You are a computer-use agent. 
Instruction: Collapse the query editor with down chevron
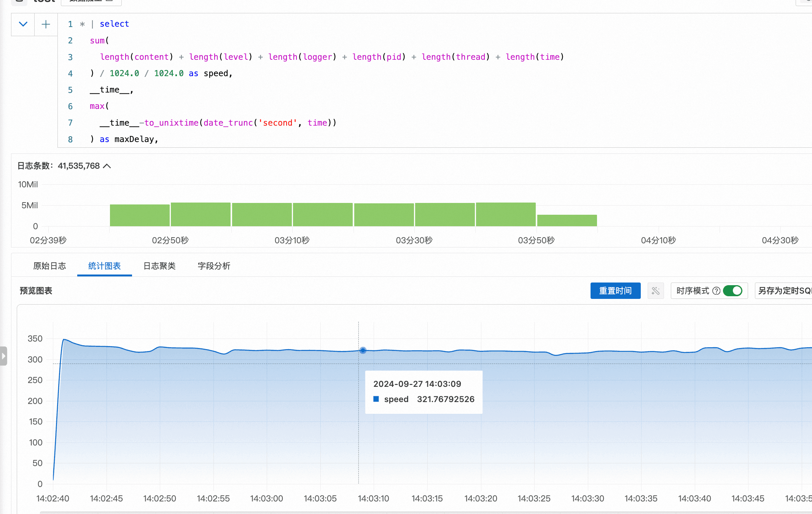23,24
